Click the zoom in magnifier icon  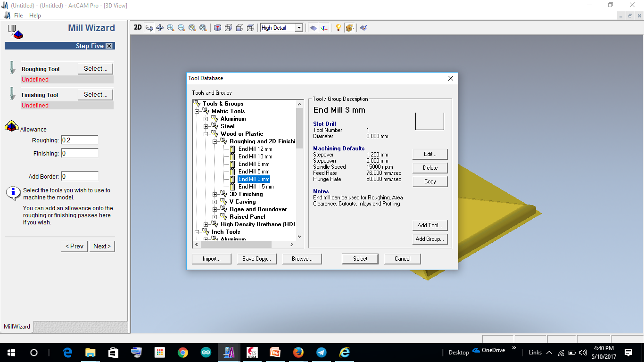click(x=170, y=28)
